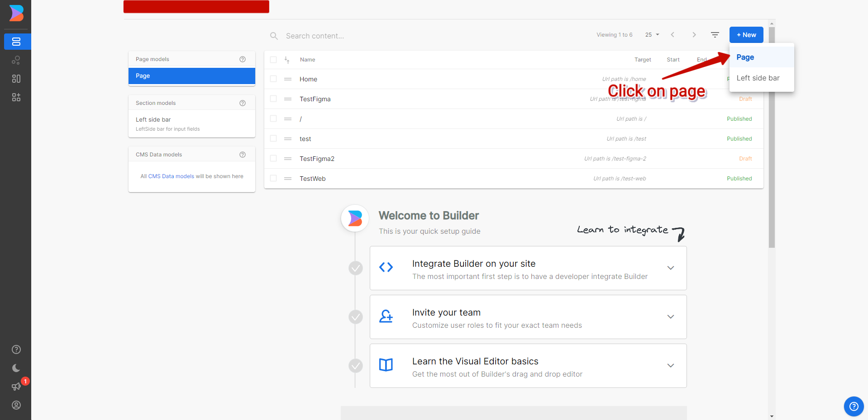
Task: Click code brackets icon for Integrate Builder
Action: point(386,267)
